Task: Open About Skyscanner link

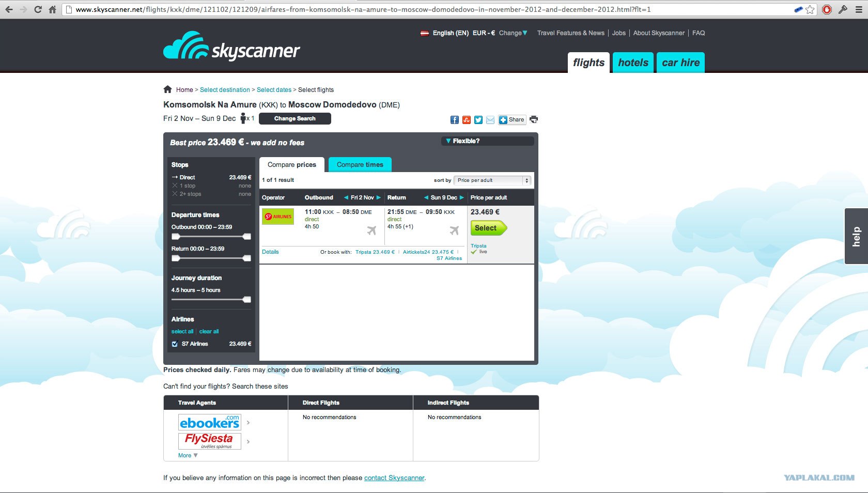Action: [659, 33]
